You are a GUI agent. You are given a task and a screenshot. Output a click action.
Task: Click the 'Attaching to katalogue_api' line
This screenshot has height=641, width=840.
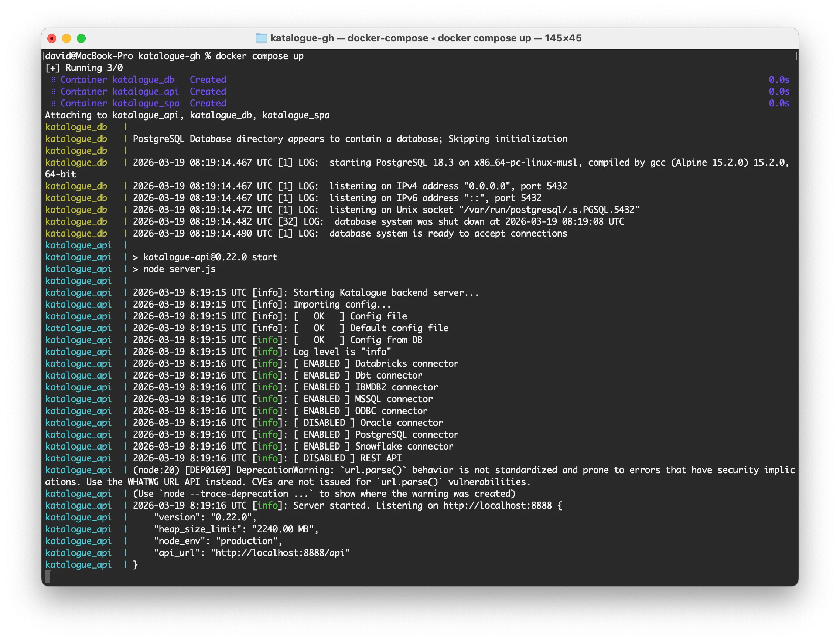click(187, 115)
